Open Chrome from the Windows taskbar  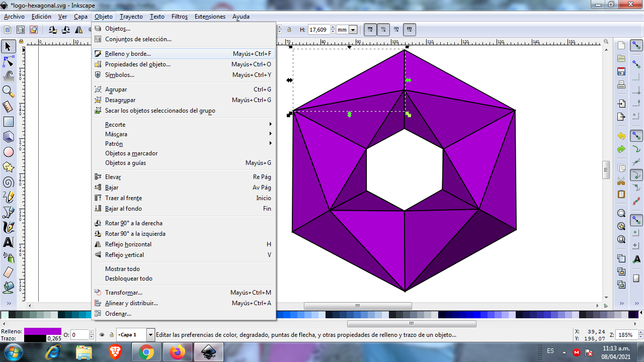click(146, 352)
